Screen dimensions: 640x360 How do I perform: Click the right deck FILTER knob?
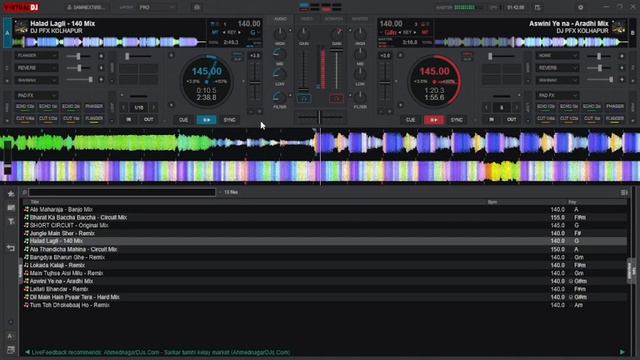coord(360,97)
